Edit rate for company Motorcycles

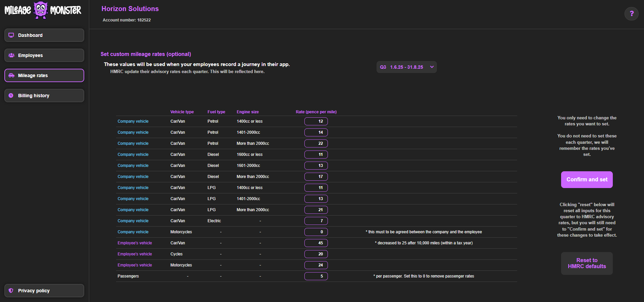(316, 232)
